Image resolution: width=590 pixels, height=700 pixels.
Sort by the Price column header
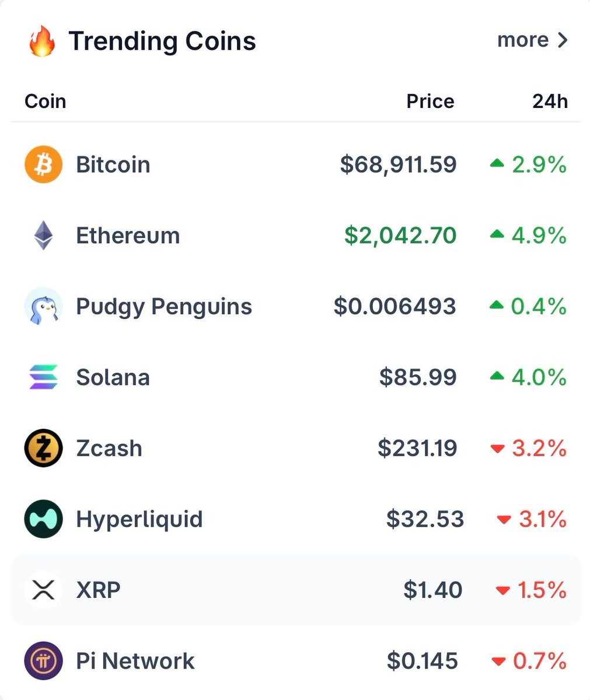point(430,101)
